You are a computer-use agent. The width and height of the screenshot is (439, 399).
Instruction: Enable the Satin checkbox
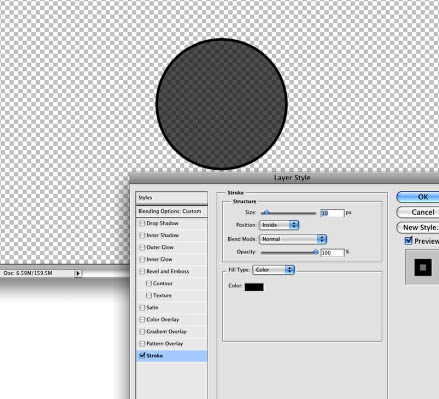click(142, 307)
